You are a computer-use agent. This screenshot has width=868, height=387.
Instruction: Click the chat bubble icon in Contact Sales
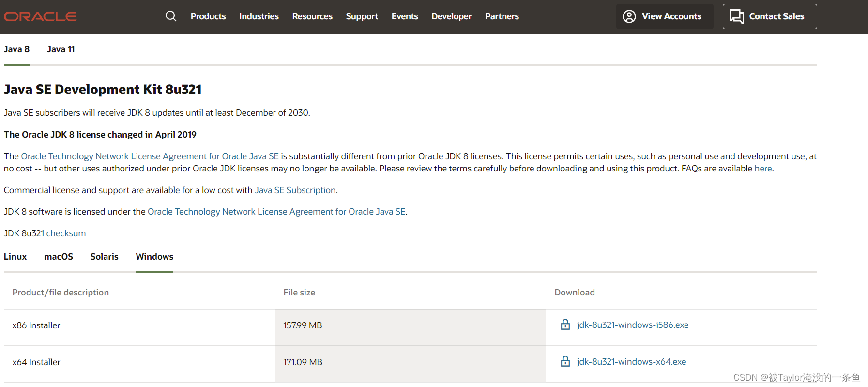(x=737, y=16)
